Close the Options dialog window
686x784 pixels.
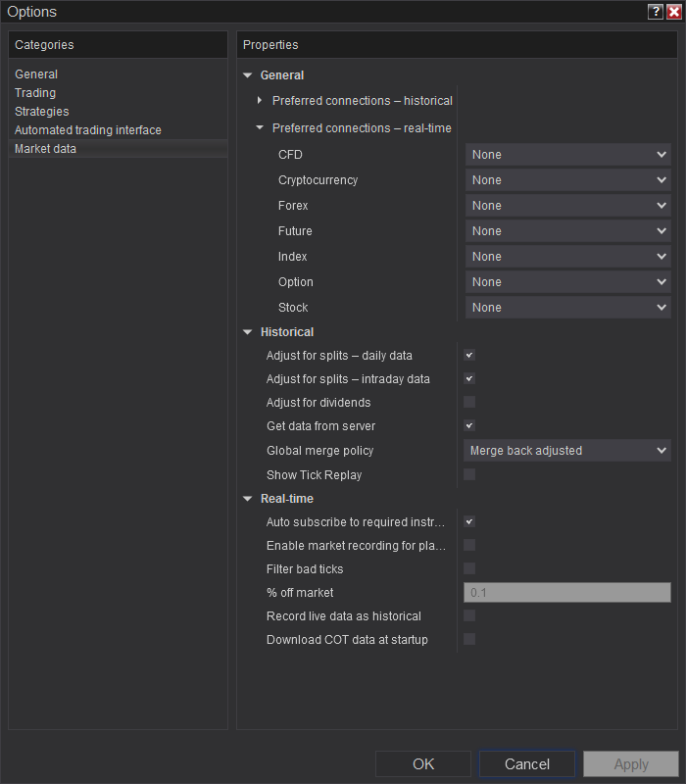(x=673, y=12)
